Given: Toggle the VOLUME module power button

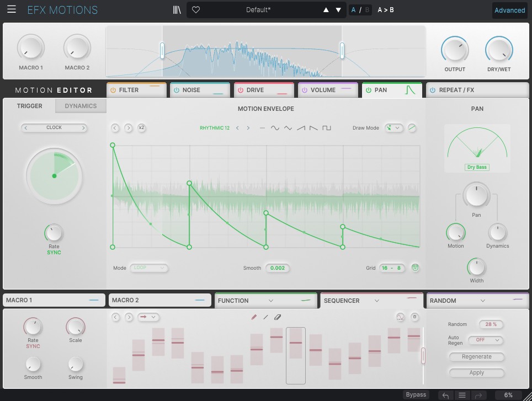Looking at the screenshot, I should point(304,90).
